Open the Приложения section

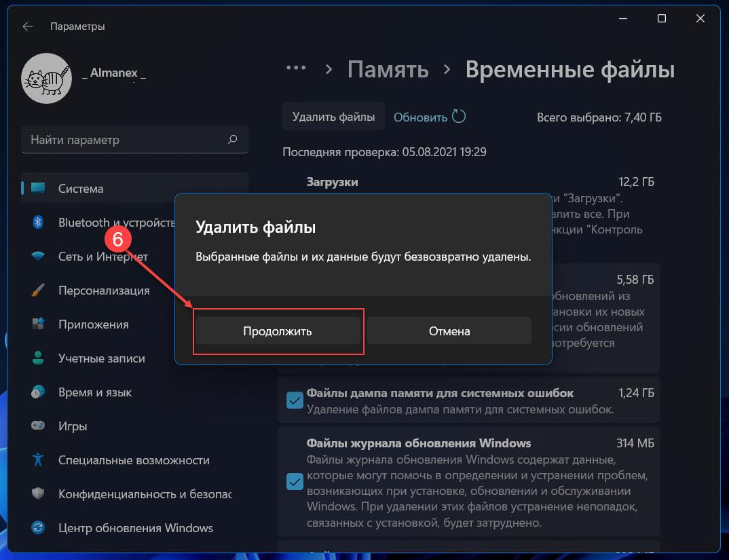[x=98, y=324]
